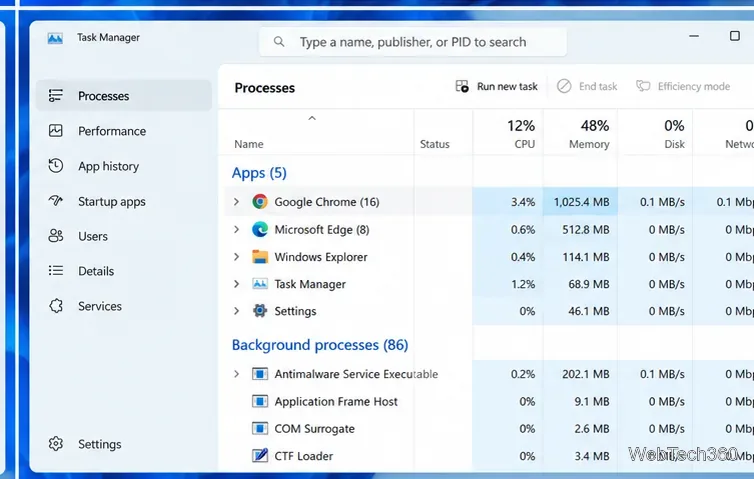Image resolution: width=754 pixels, height=479 pixels.
Task: Open the Processes page
Action: tap(124, 96)
